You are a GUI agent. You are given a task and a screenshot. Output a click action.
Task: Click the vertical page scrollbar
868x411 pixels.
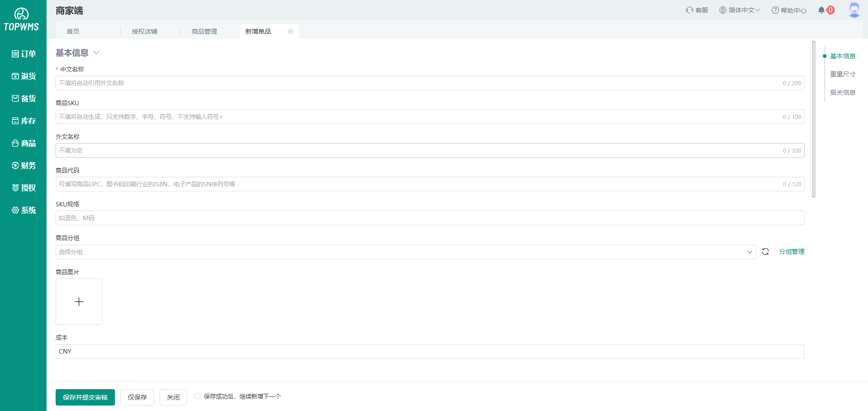click(x=814, y=118)
